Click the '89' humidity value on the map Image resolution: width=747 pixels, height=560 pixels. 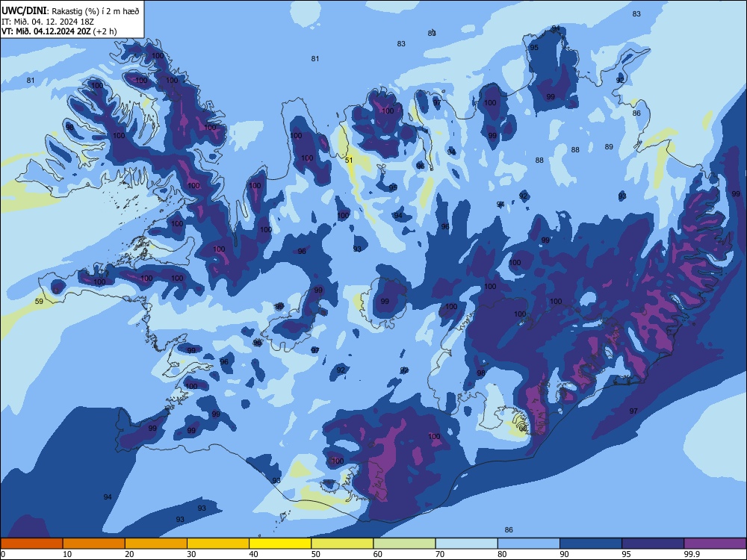609,146
